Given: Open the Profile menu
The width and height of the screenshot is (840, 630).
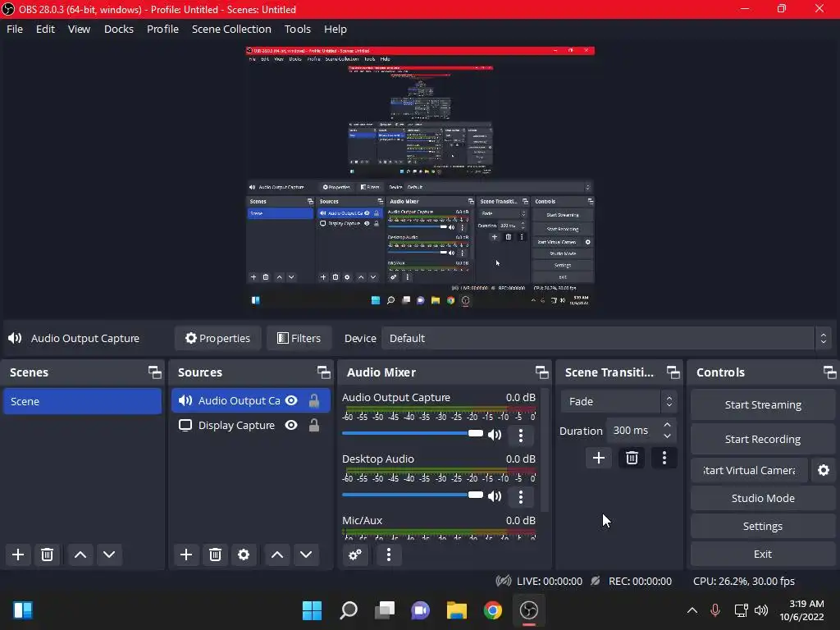Looking at the screenshot, I should [163, 29].
